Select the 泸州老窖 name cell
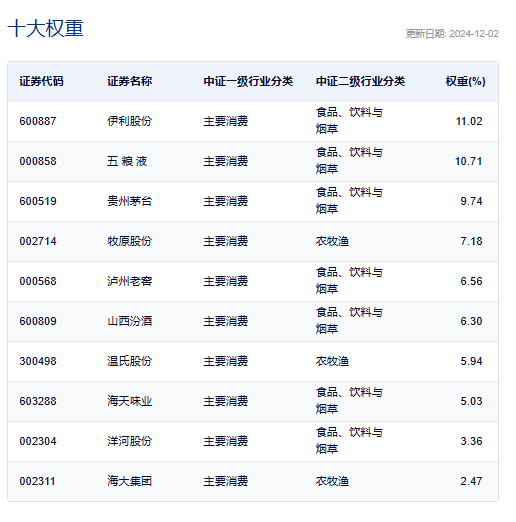This screenshot has width=516, height=522. click(129, 281)
